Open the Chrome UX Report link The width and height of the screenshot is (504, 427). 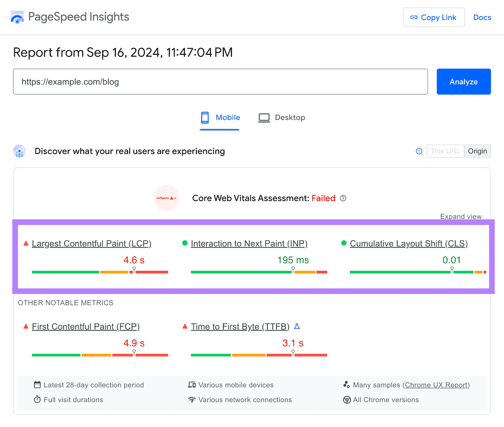pyautogui.click(x=436, y=385)
